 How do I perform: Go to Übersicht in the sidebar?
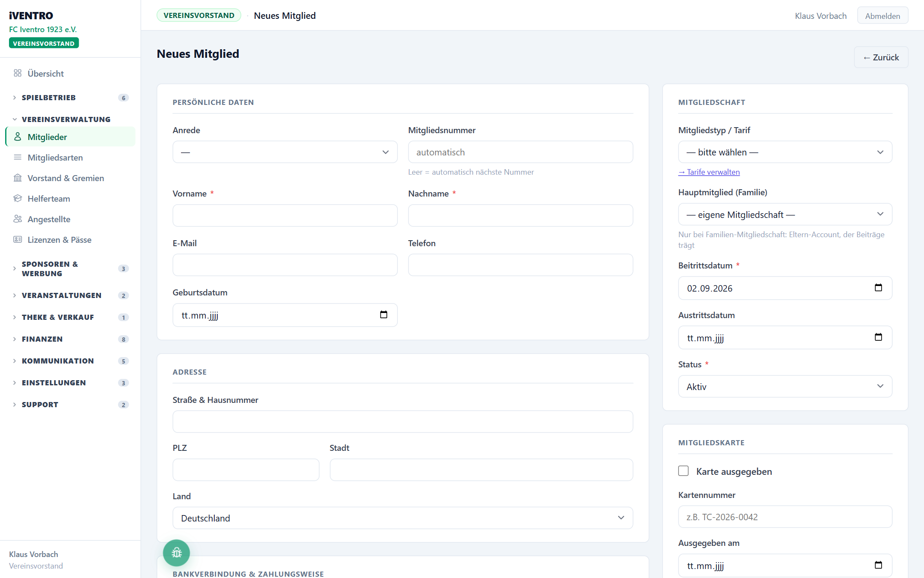pos(70,73)
